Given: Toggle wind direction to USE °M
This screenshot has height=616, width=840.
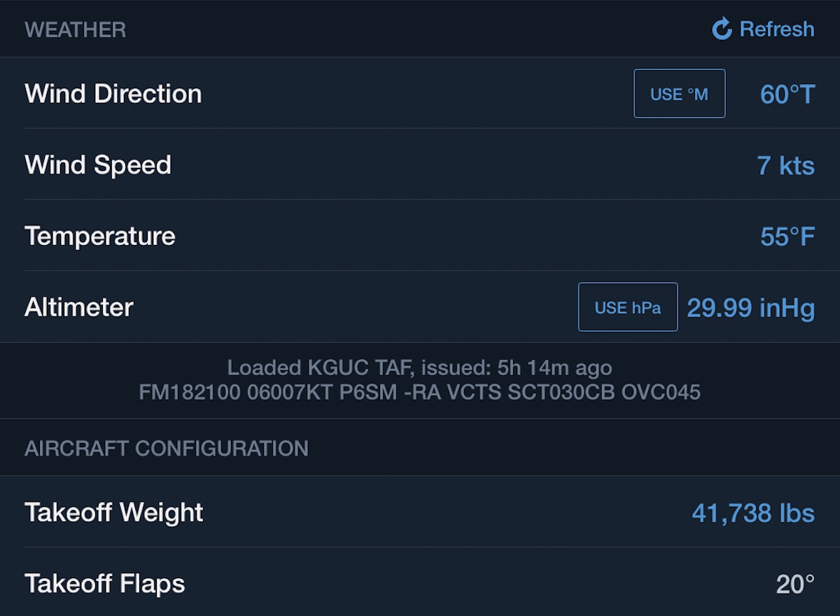Looking at the screenshot, I should click(679, 94).
